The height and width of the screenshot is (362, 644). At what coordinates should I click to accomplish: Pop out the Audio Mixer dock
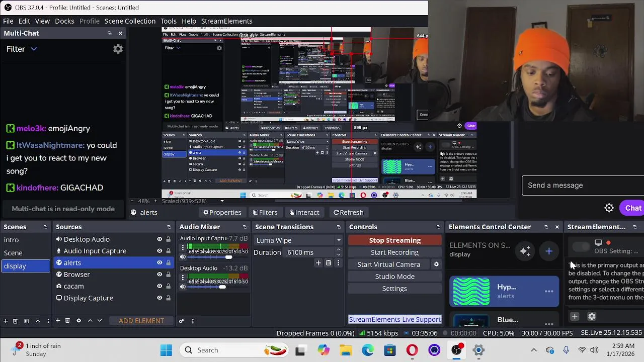245,227
